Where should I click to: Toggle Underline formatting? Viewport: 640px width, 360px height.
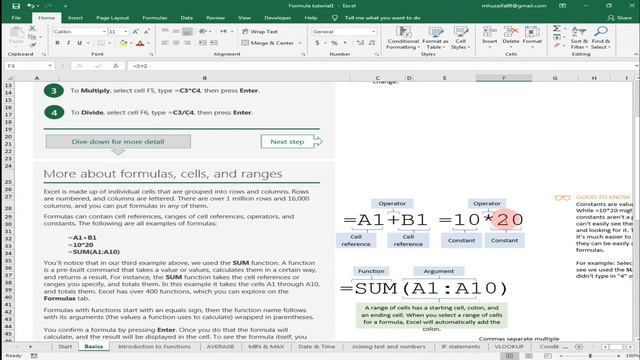click(79, 43)
